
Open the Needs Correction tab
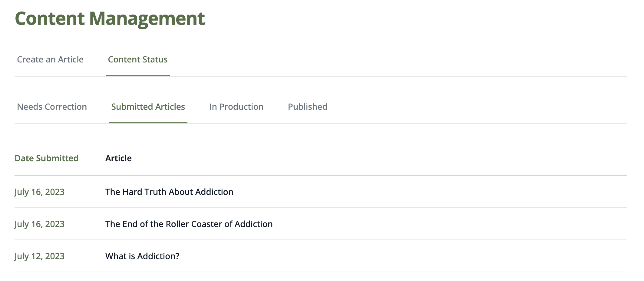(52, 107)
